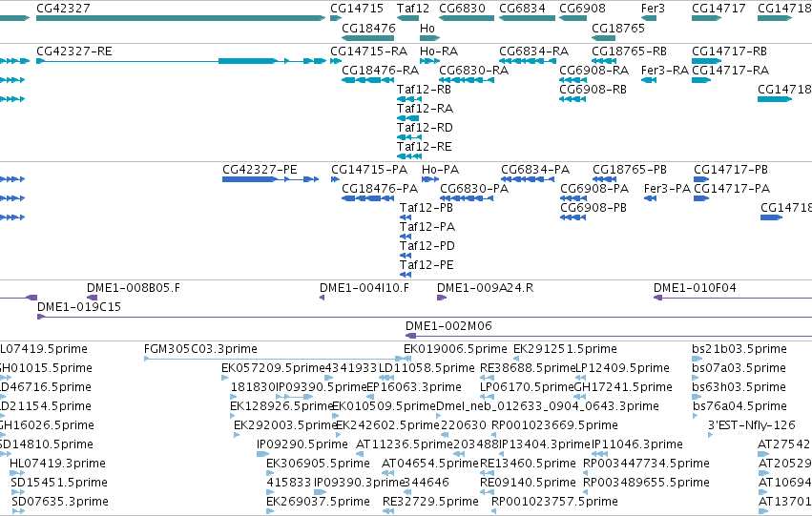Screen dimensions: 812x516
Task: Click EST EK291251.5prime
Action: [x=565, y=349]
